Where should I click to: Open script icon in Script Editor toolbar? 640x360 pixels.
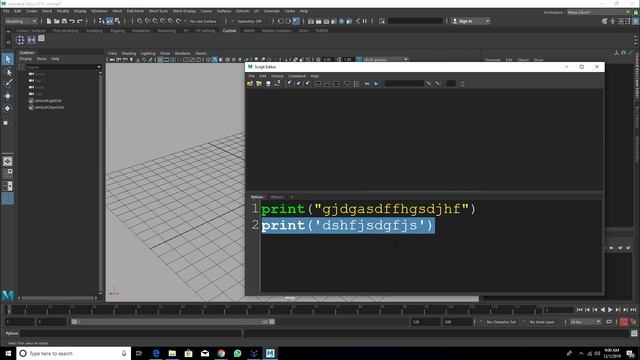point(250,83)
